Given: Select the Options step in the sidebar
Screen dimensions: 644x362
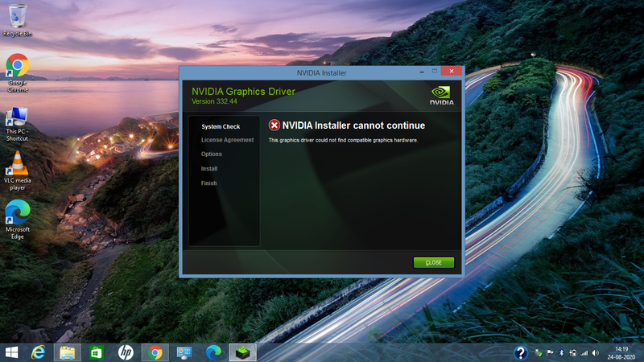Looking at the screenshot, I should pyautogui.click(x=211, y=154).
